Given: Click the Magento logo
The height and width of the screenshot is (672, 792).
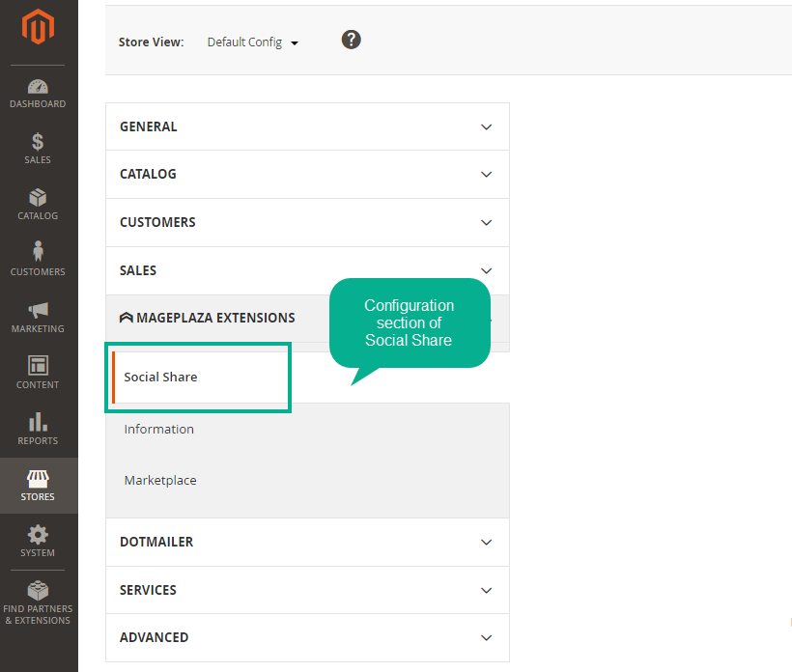Looking at the screenshot, I should 38,27.
